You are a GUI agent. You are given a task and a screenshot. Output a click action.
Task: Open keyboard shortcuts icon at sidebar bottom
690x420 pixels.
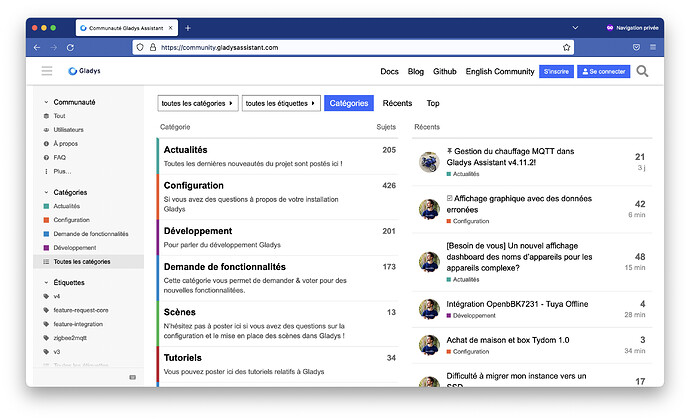coord(132,377)
